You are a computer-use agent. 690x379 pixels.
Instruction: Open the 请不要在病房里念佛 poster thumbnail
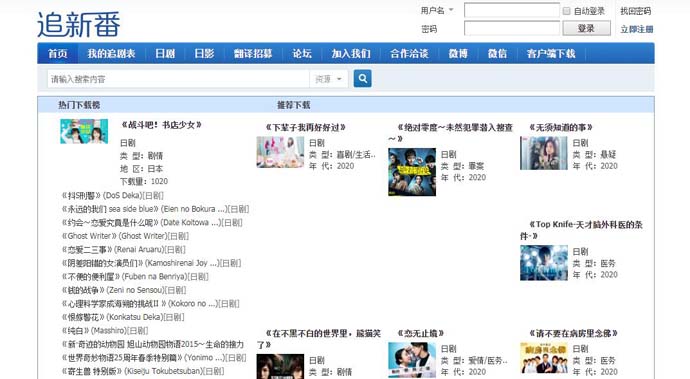(x=544, y=358)
